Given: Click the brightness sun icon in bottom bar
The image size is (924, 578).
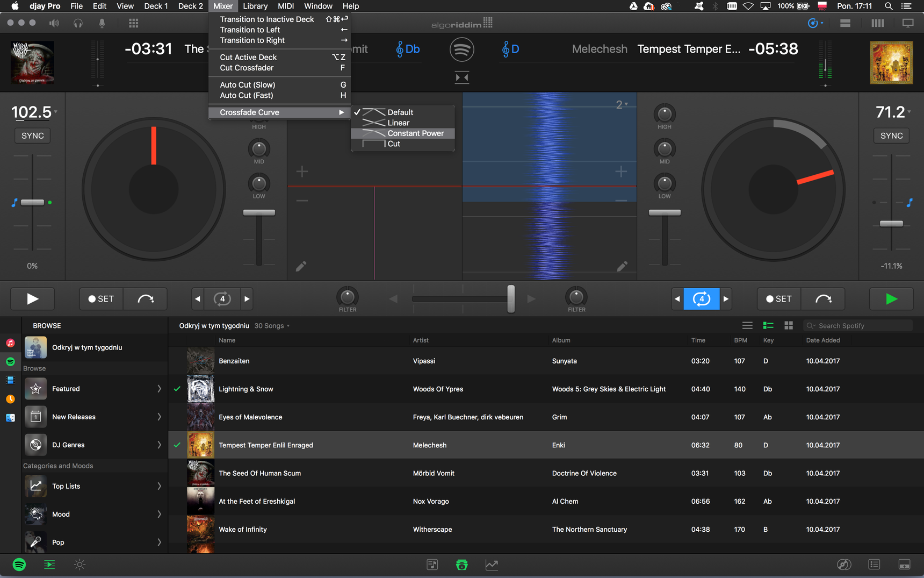Looking at the screenshot, I should [x=80, y=565].
